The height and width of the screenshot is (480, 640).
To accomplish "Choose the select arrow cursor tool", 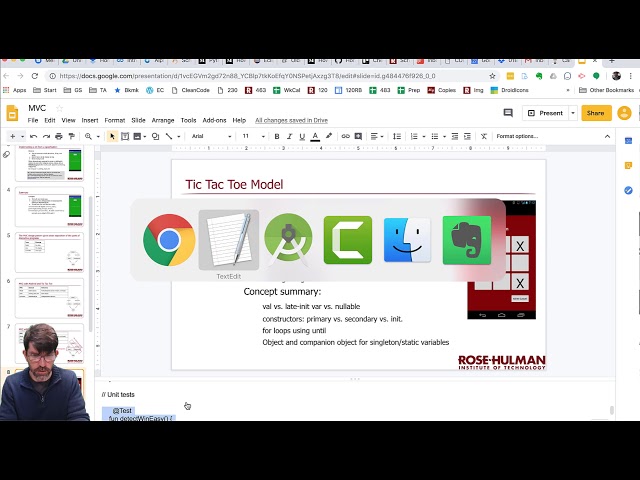I will click(x=112, y=136).
